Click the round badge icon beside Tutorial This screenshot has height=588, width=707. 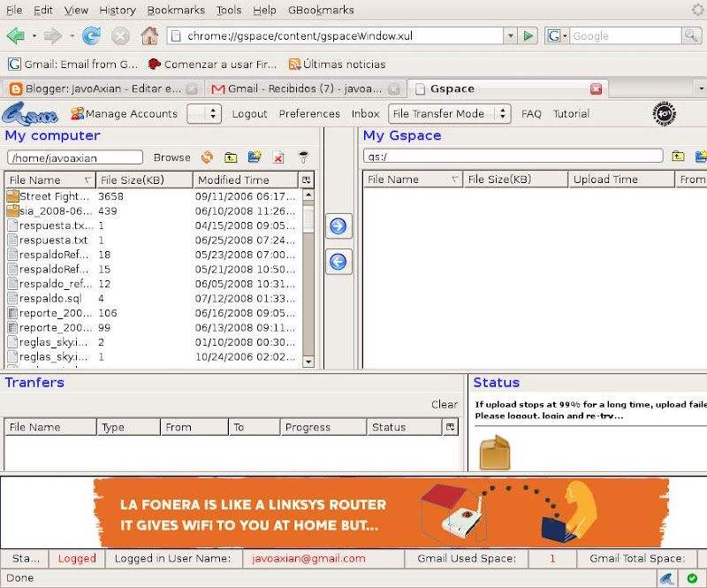(x=665, y=114)
